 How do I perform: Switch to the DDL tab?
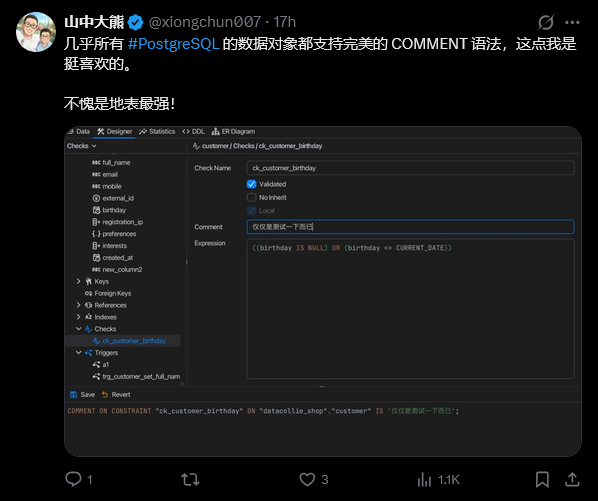point(193,132)
